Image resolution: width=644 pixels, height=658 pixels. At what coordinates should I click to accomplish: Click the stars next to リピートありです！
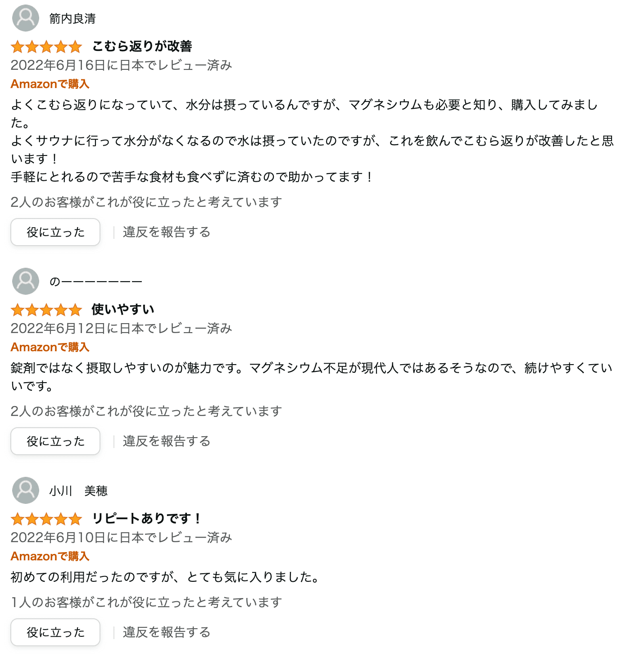(46, 519)
